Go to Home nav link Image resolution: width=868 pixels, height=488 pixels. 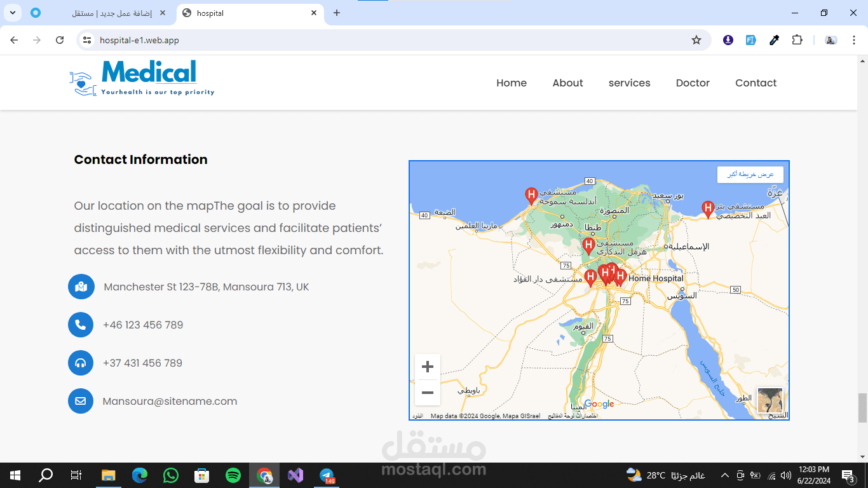click(x=512, y=83)
